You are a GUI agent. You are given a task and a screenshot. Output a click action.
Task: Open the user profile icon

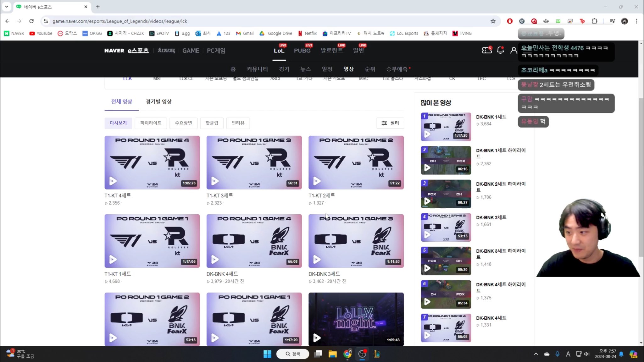514,50
